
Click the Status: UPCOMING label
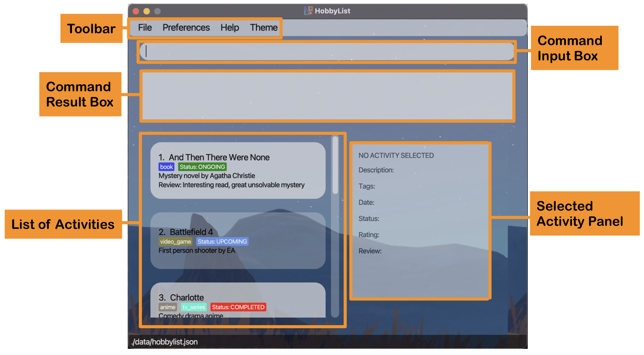222,241
